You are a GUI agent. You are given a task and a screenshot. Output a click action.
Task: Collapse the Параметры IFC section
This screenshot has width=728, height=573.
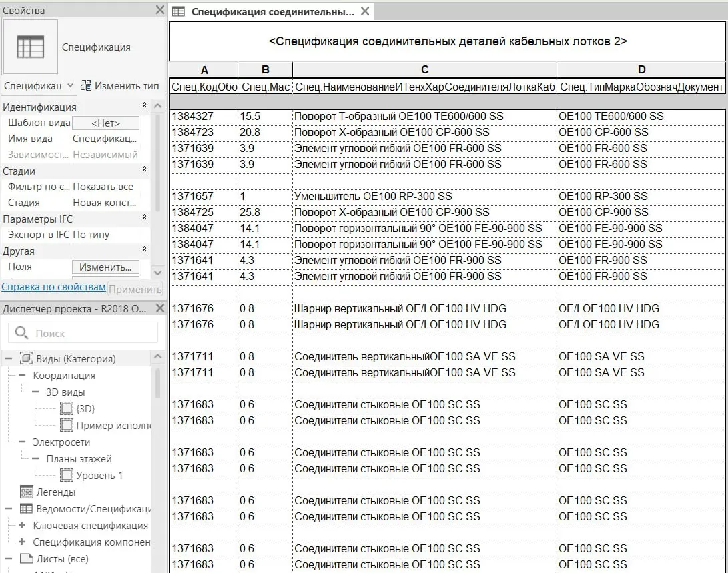pyautogui.click(x=144, y=217)
